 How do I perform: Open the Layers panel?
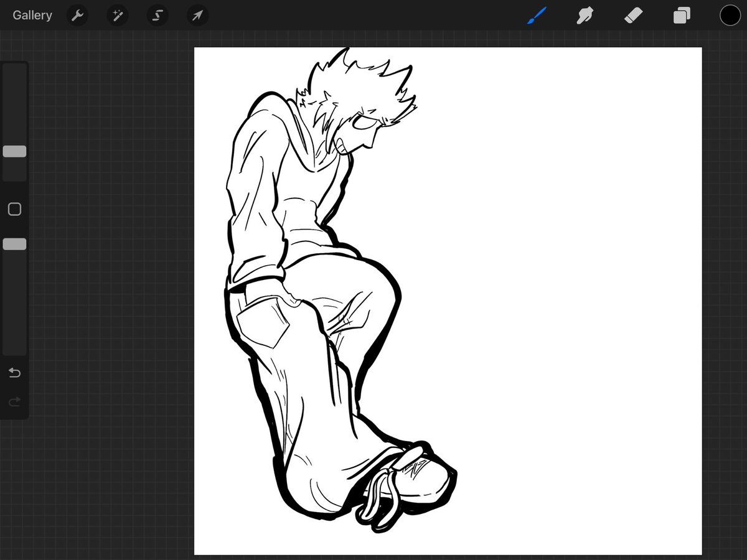point(682,15)
